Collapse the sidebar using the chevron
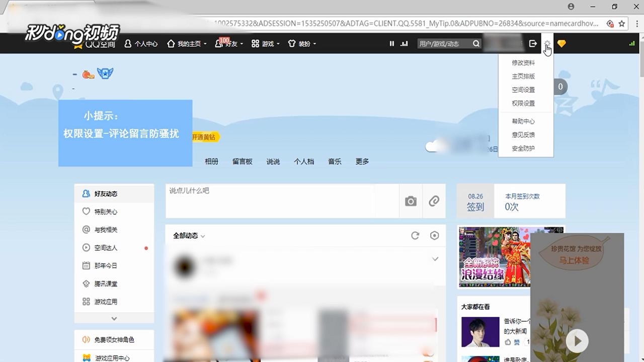 [114, 318]
